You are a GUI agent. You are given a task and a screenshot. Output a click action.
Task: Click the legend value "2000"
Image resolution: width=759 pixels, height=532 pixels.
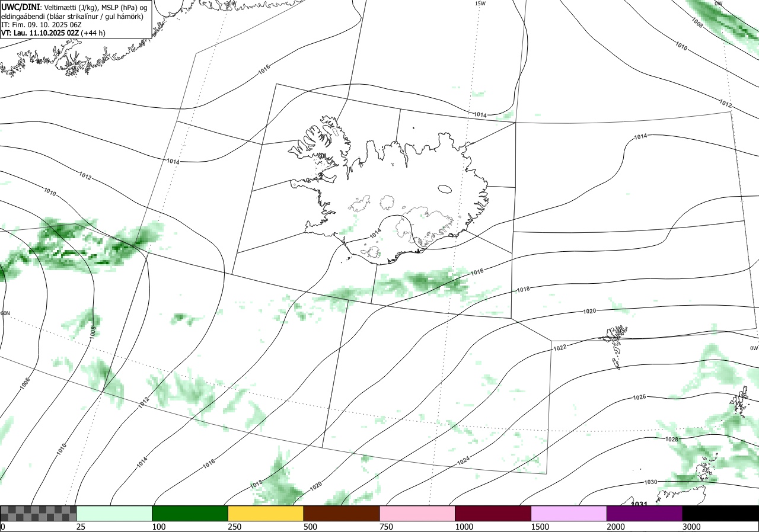pyautogui.click(x=616, y=527)
